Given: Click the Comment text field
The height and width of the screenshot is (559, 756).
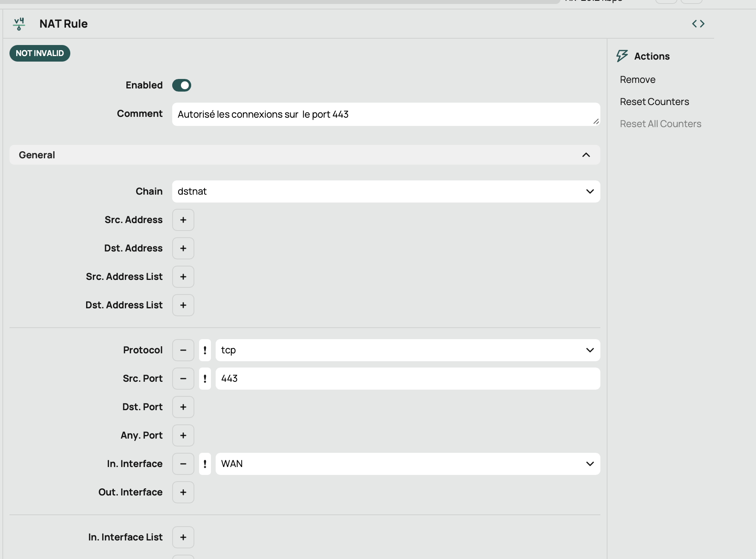Looking at the screenshot, I should (386, 114).
